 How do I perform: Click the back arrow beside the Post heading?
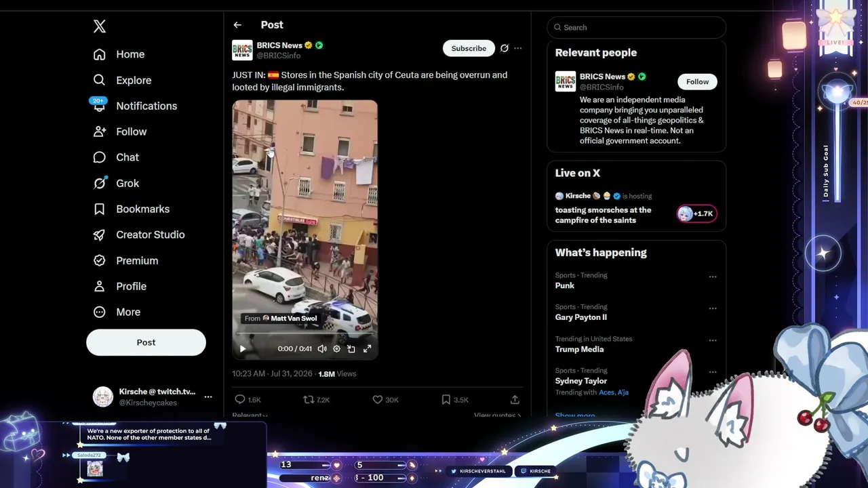[237, 25]
